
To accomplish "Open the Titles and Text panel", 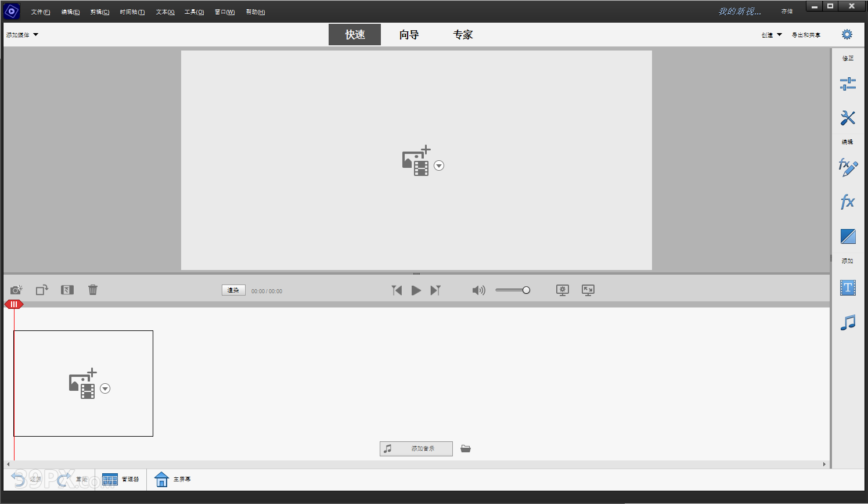I will [848, 288].
